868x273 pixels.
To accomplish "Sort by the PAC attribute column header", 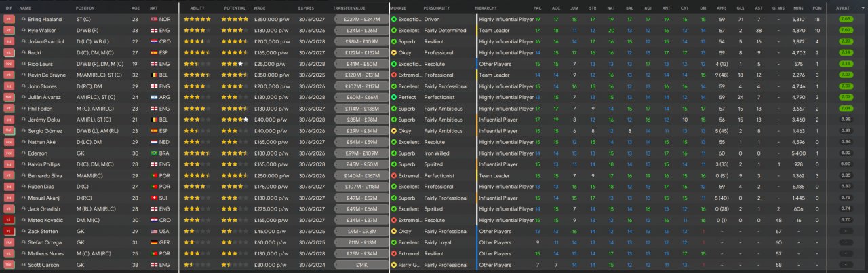I will click(x=538, y=7).
